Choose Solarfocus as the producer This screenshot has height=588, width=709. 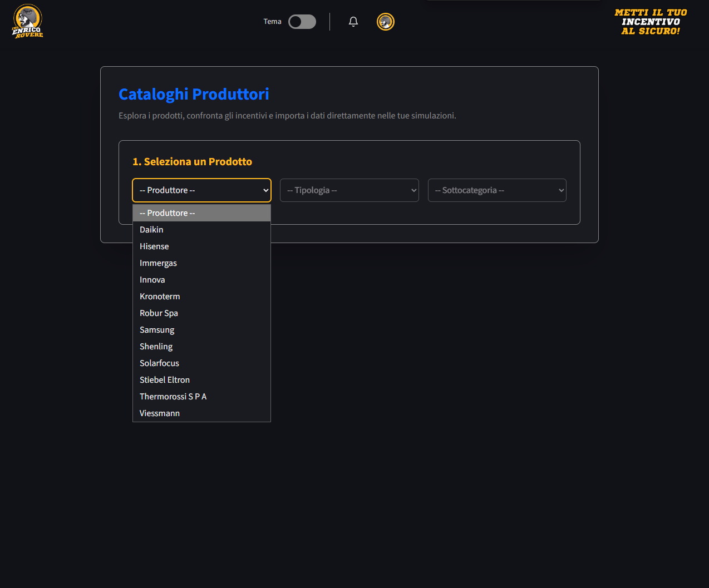(159, 363)
